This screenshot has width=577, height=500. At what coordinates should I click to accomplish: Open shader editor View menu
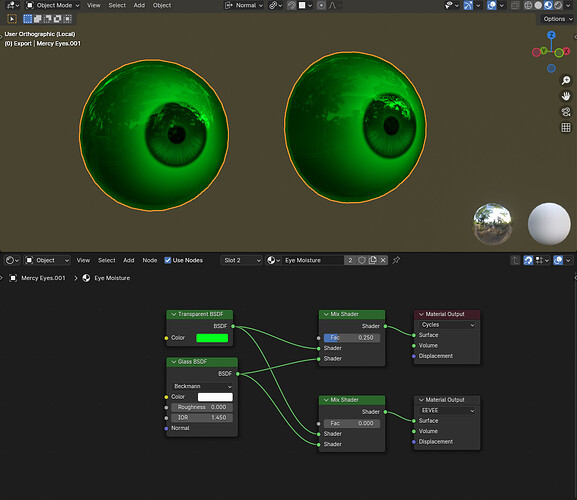click(x=83, y=260)
